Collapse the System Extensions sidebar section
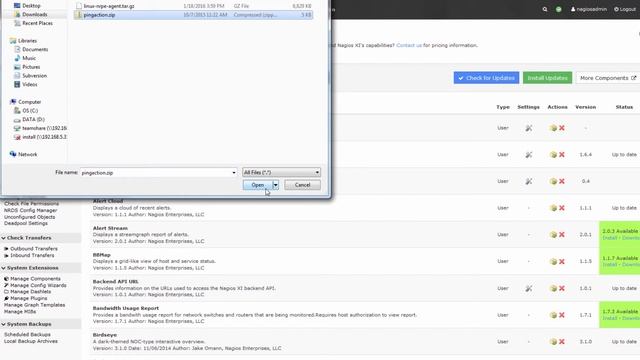Image resolution: width=640 pixels, height=360 pixels. (x=31, y=268)
